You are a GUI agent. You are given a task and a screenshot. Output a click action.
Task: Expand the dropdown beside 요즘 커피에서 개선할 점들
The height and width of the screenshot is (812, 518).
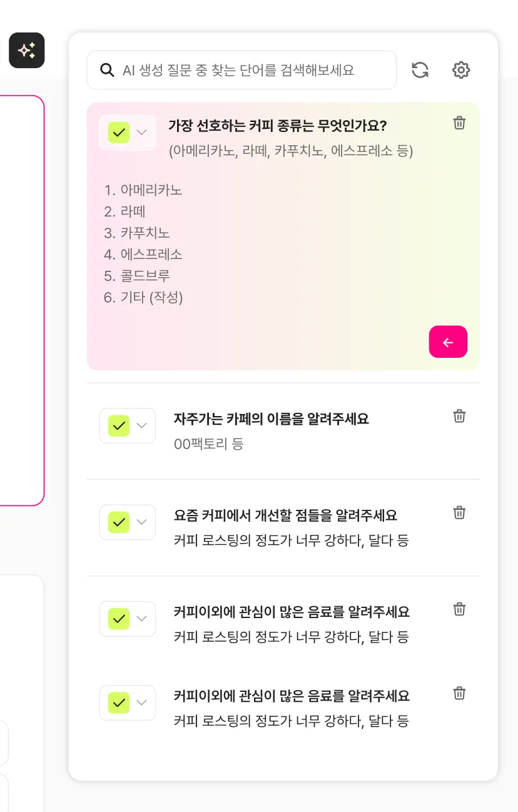click(x=142, y=522)
